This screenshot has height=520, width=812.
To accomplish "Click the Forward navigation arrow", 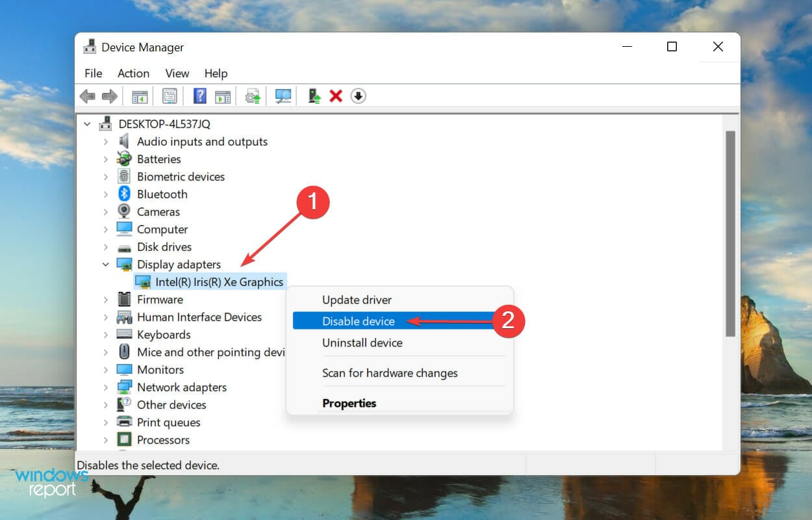I will point(109,96).
